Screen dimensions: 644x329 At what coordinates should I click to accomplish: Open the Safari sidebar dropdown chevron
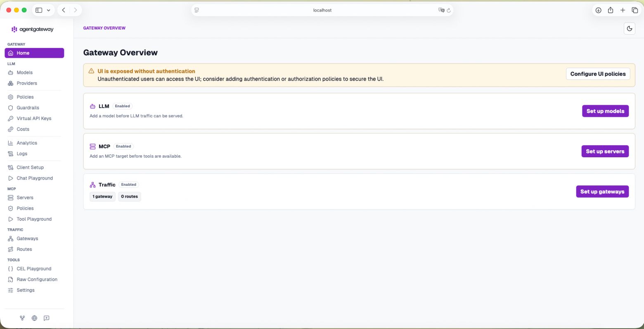pyautogui.click(x=48, y=10)
